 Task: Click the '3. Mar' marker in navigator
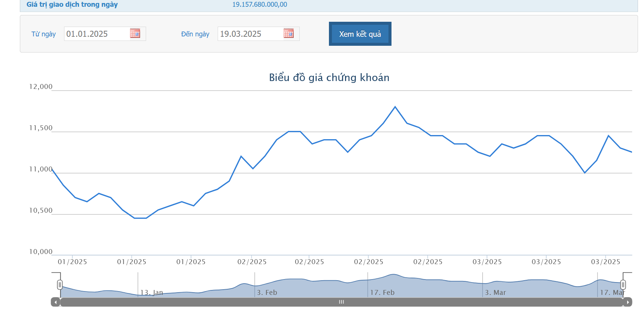495,292
